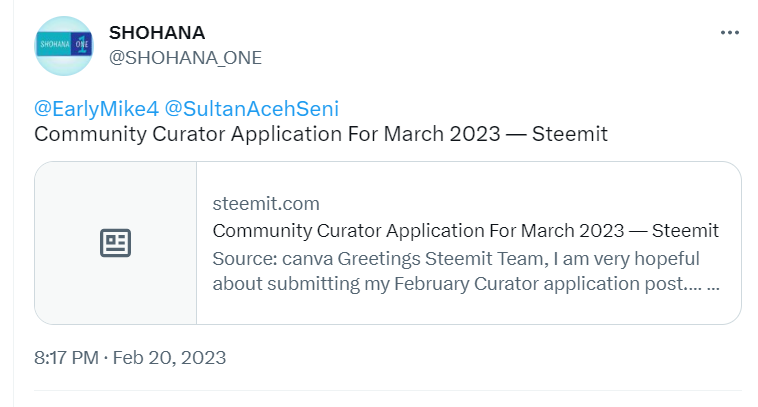Click the empty area right of steemit.com

click(520, 204)
